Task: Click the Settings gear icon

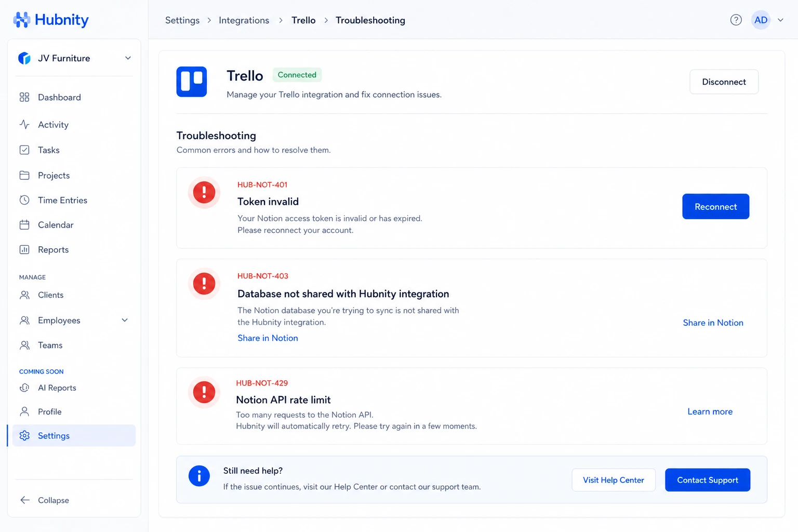Action: click(24, 435)
